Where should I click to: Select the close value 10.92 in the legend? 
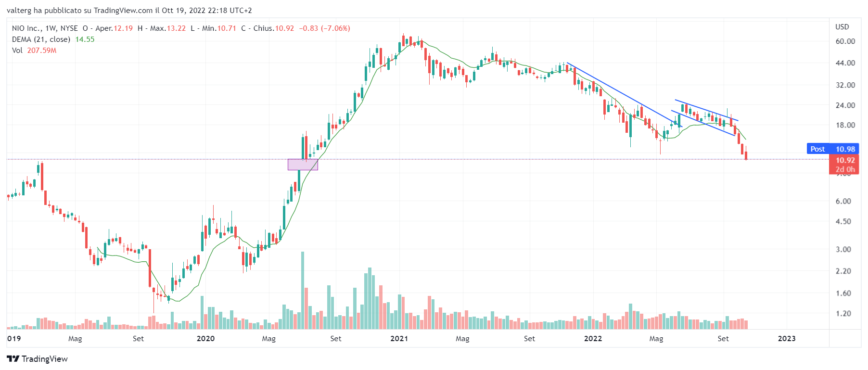tap(284, 28)
